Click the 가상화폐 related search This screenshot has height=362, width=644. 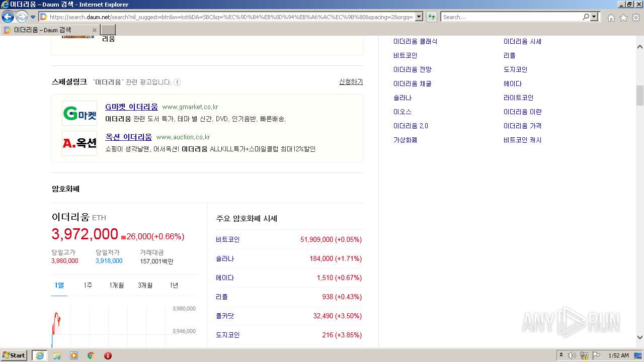406,140
